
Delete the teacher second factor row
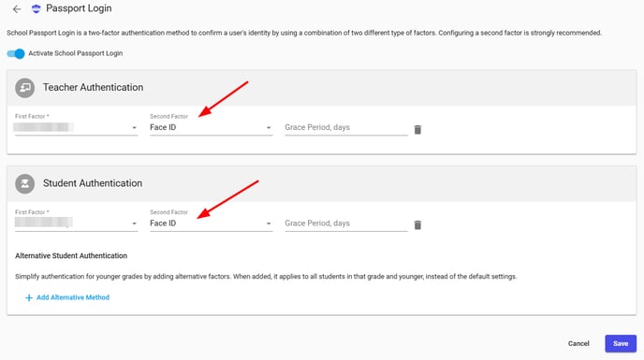tap(417, 130)
